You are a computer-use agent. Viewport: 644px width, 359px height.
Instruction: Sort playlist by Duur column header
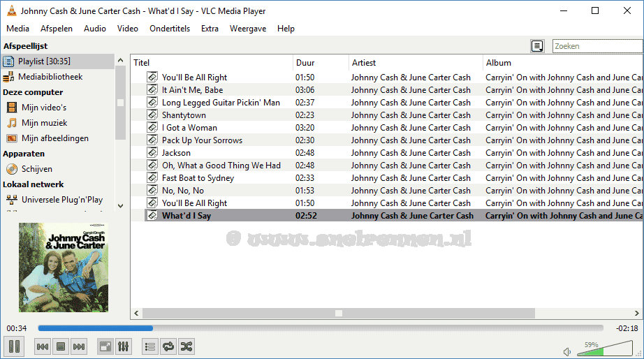coord(321,63)
